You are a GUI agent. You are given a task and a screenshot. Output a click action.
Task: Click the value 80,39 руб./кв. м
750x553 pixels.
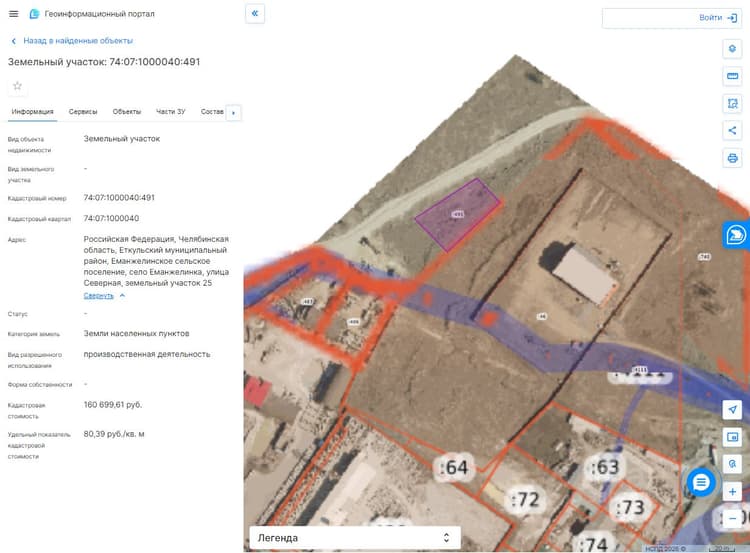click(x=114, y=434)
